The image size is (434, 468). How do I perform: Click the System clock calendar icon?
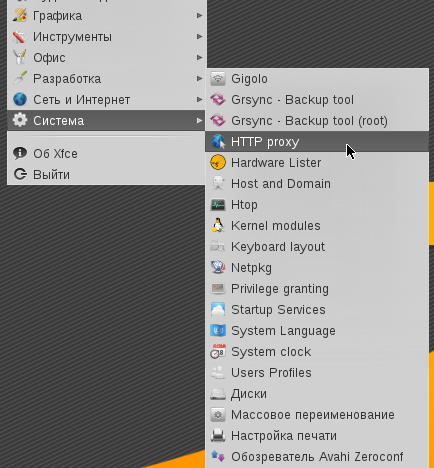pos(218,352)
